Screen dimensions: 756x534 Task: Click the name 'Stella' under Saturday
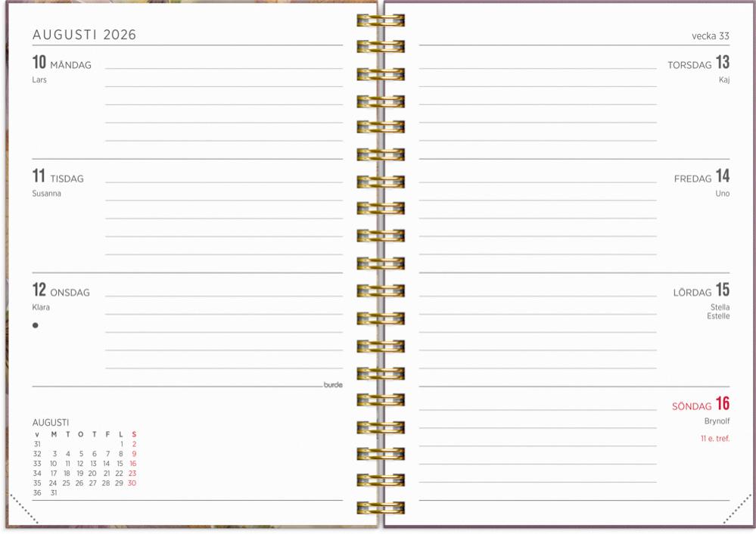[x=720, y=308]
